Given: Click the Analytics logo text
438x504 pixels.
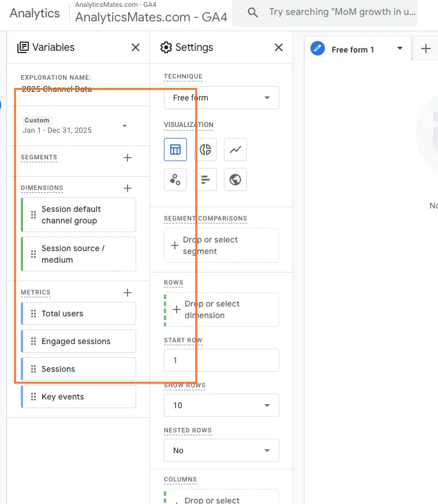Looking at the screenshot, I should [x=35, y=13].
